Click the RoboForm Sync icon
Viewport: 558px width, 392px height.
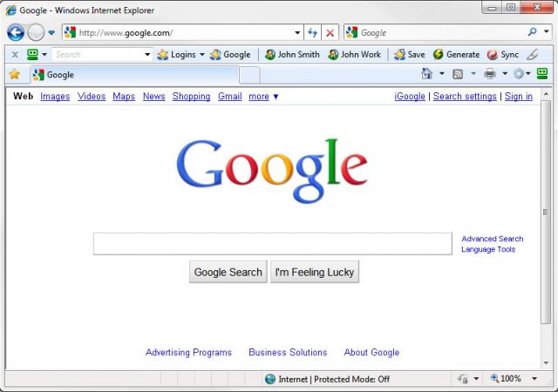pyautogui.click(x=493, y=54)
